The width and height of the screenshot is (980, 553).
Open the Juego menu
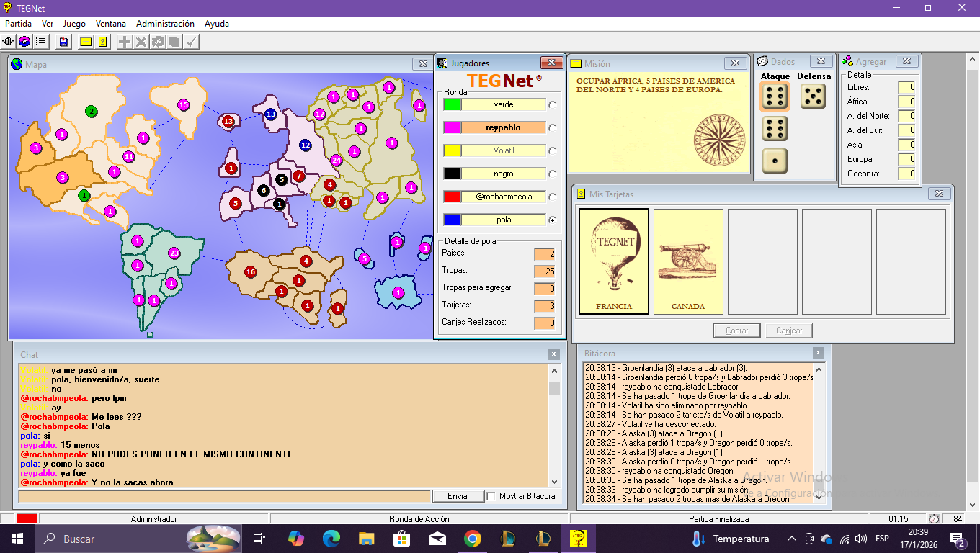point(74,24)
